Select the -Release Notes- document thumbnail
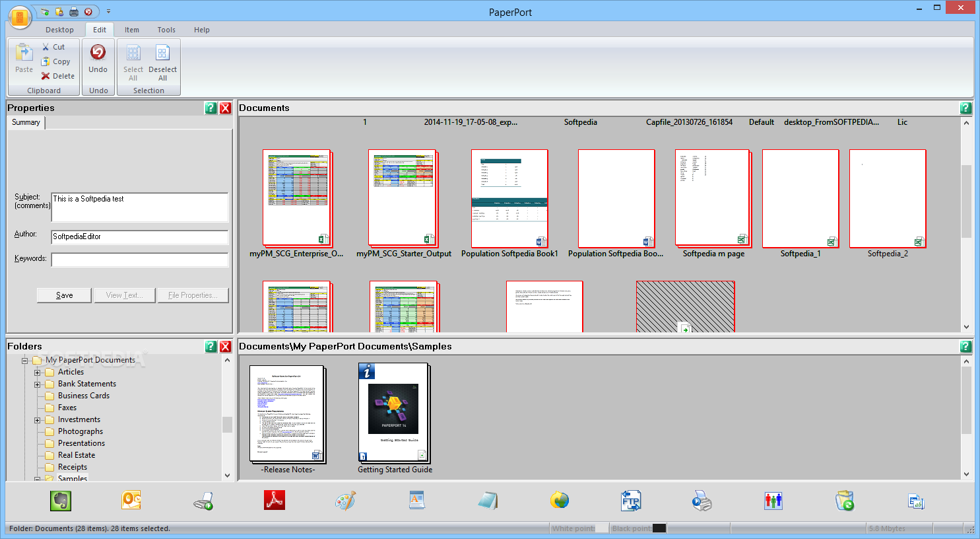980x539 pixels. click(288, 414)
